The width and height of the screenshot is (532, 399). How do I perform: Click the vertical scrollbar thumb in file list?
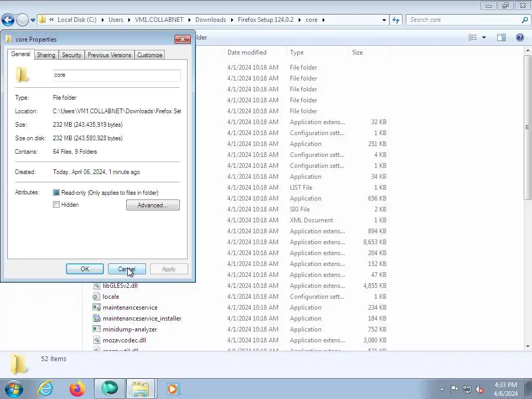click(x=528, y=127)
